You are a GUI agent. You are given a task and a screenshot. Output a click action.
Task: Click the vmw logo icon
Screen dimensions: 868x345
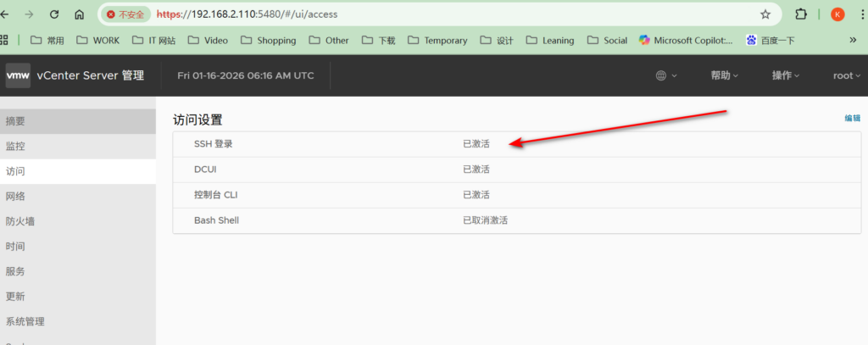click(x=18, y=75)
